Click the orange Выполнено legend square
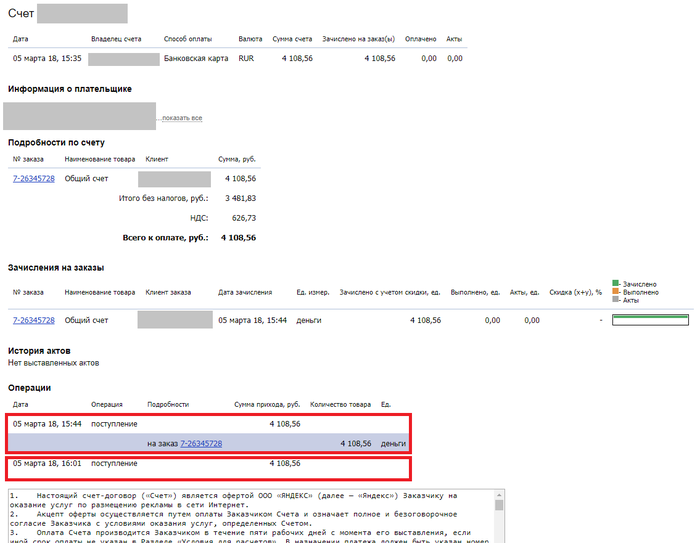Image resolution: width=700 pixels, height=543 pixels. (x=616, y=292)
